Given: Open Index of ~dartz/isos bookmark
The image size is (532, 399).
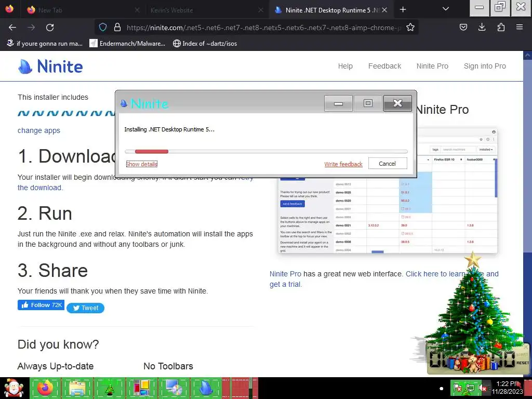Looking at the screenshot, I should (x=205, y=44).
